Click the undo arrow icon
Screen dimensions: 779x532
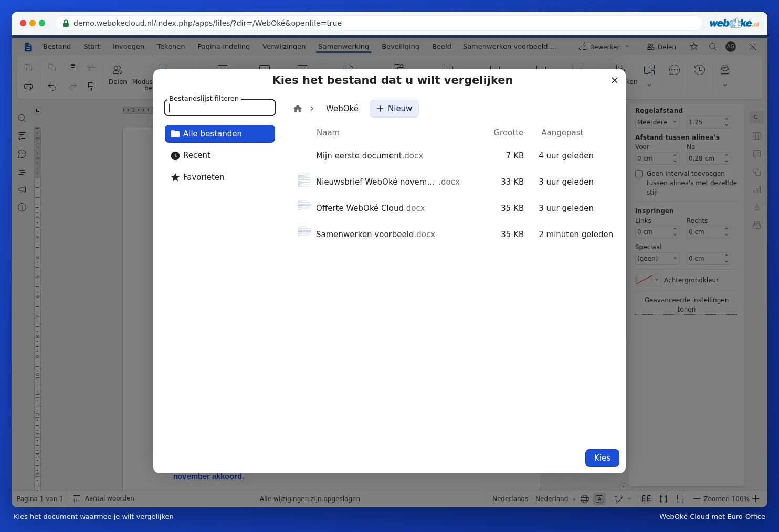point(52,87)
